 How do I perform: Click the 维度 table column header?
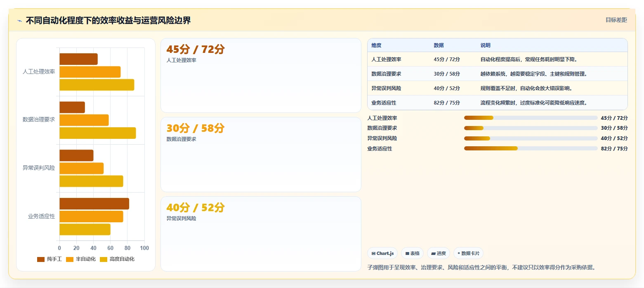pyautogui.click(x=376, y=45)
